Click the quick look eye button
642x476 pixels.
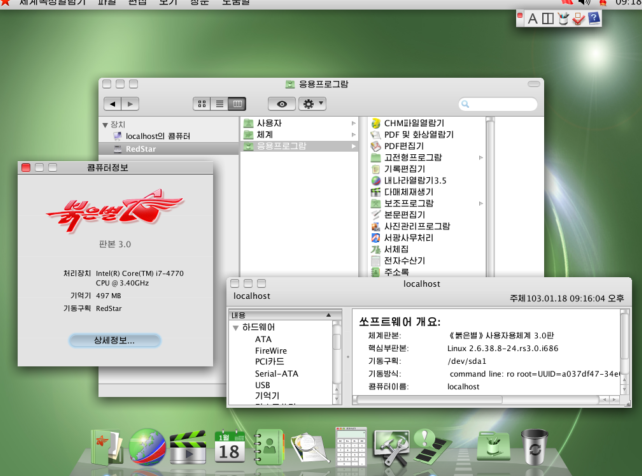tap(282, 104)
